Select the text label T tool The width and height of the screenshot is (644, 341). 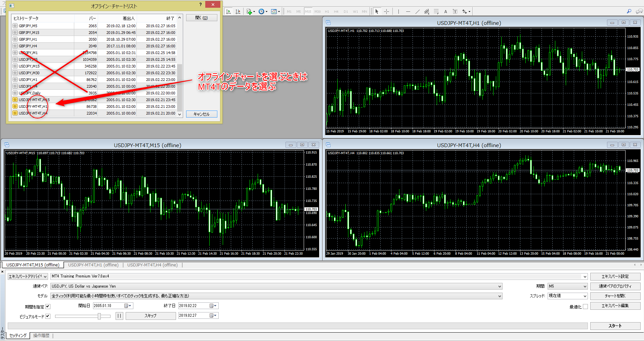click(x=455, y=11)
